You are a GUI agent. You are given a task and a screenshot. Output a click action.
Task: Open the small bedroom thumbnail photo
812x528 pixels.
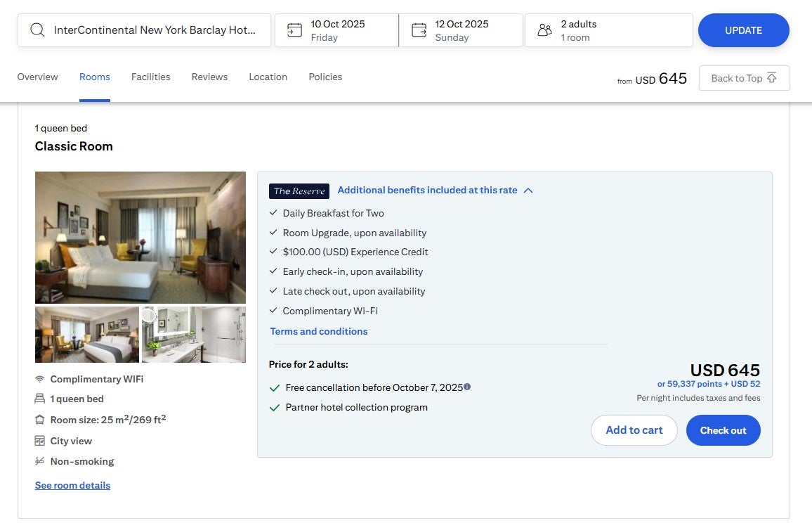coord(87,334)
